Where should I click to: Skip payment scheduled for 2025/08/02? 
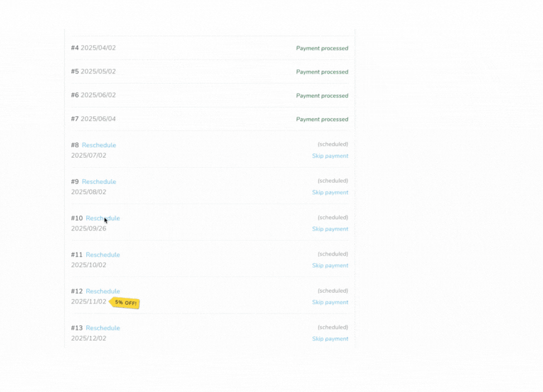coord(330,192)
